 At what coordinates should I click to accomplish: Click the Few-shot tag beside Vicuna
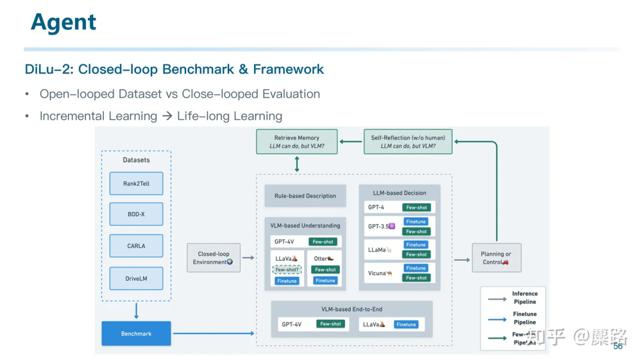pyautogui.click(x=416, y=278)
